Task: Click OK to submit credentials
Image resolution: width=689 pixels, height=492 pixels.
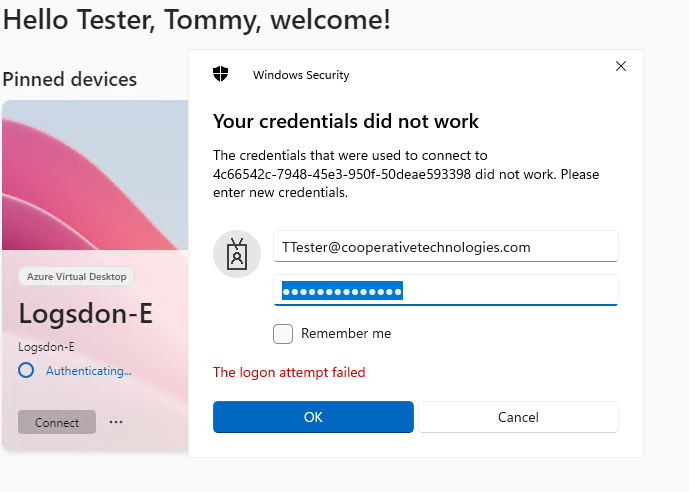Action: pos(313,417)
